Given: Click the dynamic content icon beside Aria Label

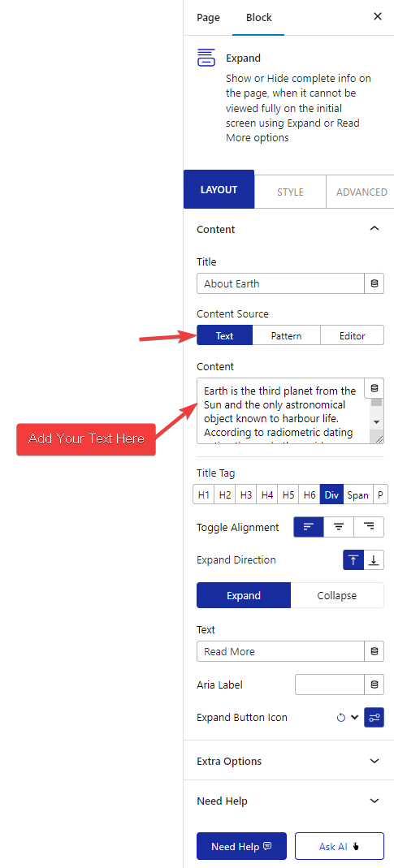Looking at the screenshot, I should click(x=374, y=684).
